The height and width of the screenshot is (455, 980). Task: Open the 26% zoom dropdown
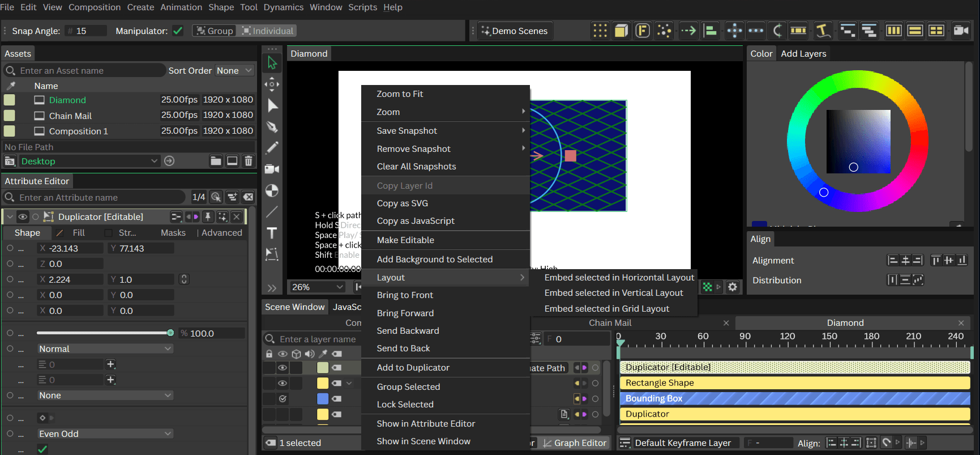[x=317, y=287]
